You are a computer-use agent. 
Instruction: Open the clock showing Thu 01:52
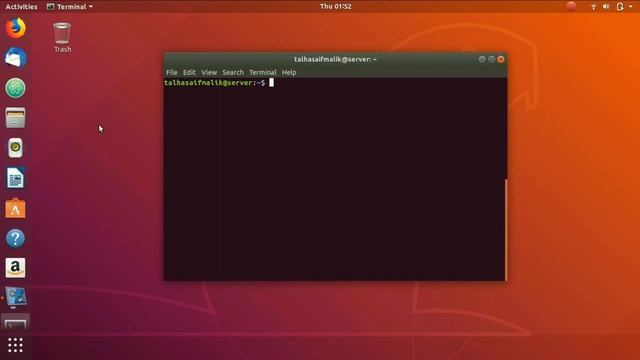pyautogui.click(x=336, y=7)
